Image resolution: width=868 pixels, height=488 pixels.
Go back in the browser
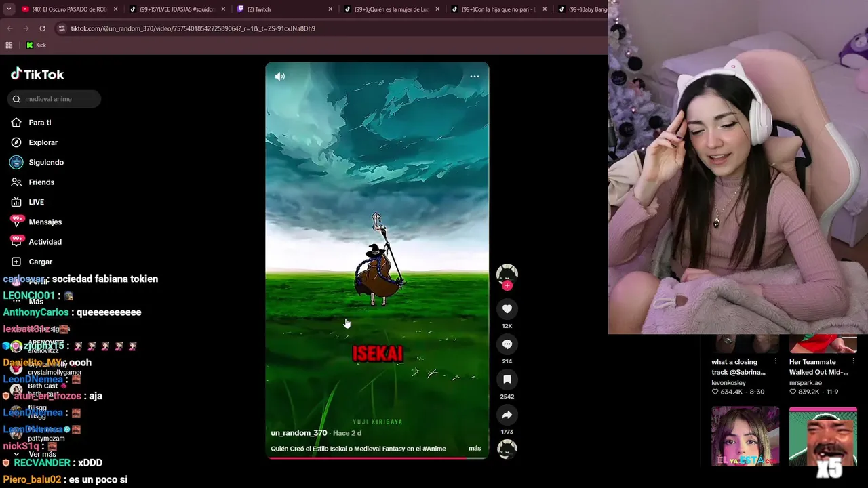click(9, 28)
